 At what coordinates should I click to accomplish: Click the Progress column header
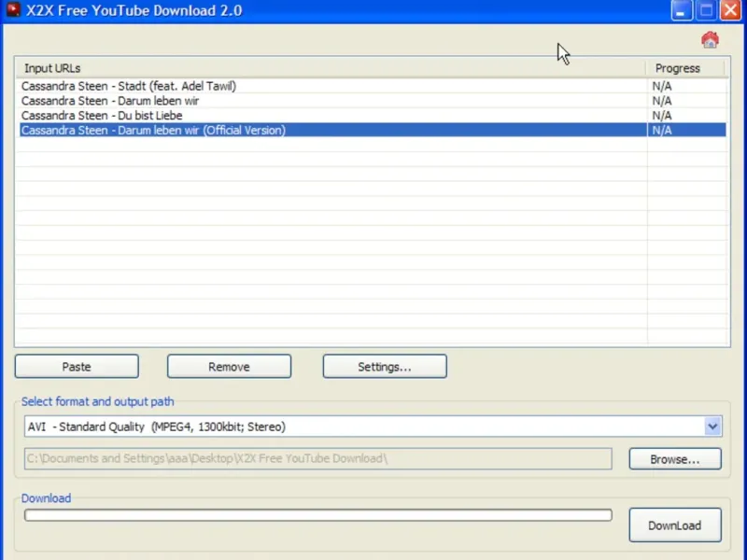pyautogui.click(x=685, y=68)
